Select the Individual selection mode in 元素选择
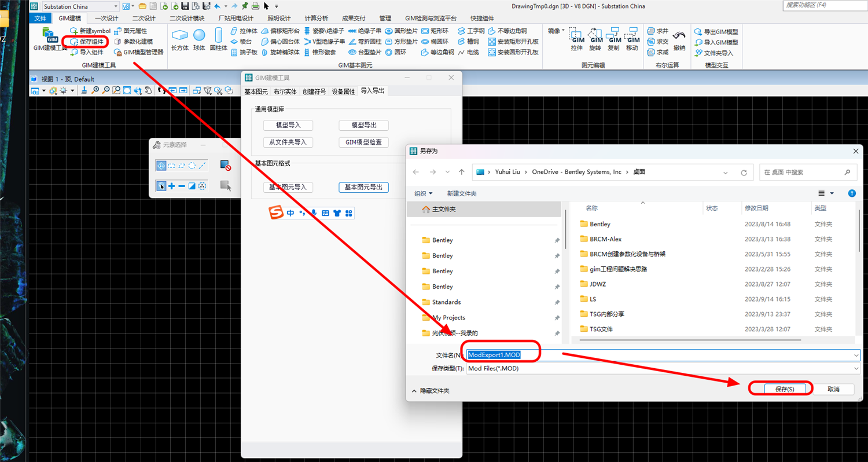This screenshot has width=868, height=462. point(161,166)
